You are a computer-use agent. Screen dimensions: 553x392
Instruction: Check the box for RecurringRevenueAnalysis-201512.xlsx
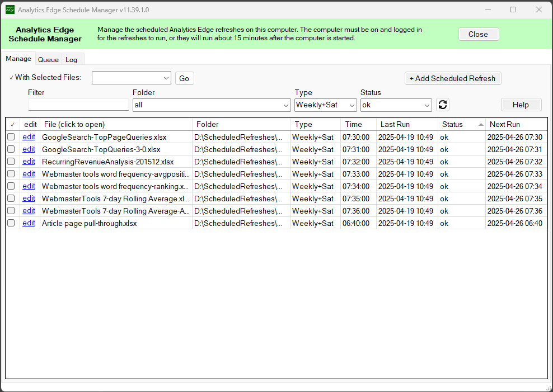tap(11, 161)
